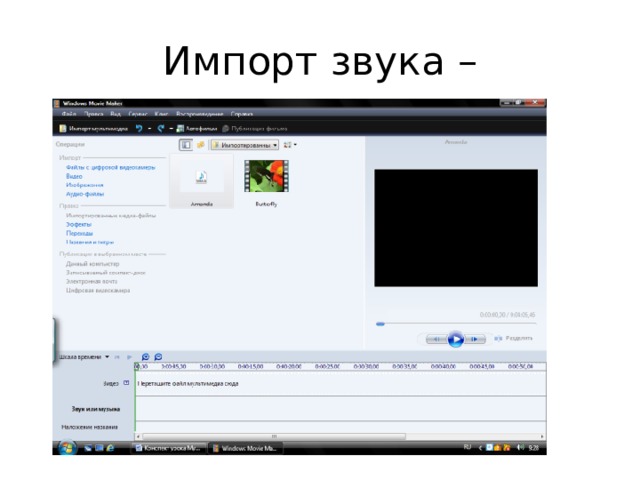The image size is (640, 480).
Task: Select the Amanda audio file
Action: pyautogui.click(x=202, y=182)
